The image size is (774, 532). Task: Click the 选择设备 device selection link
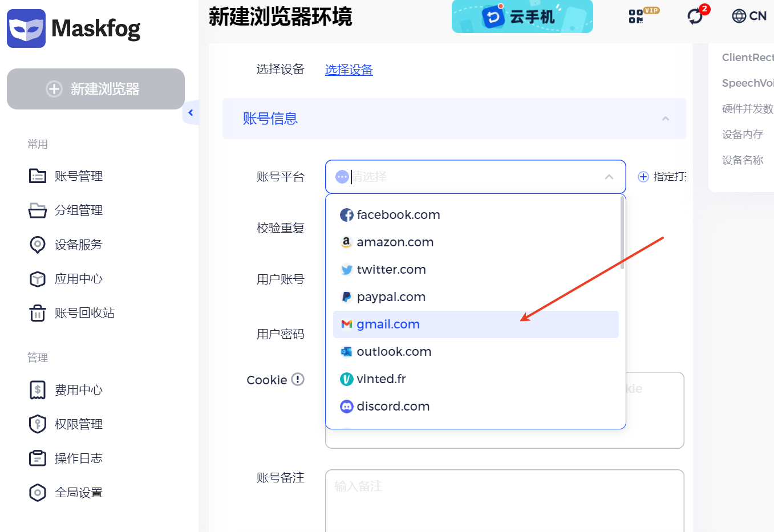tap(348, 69)
